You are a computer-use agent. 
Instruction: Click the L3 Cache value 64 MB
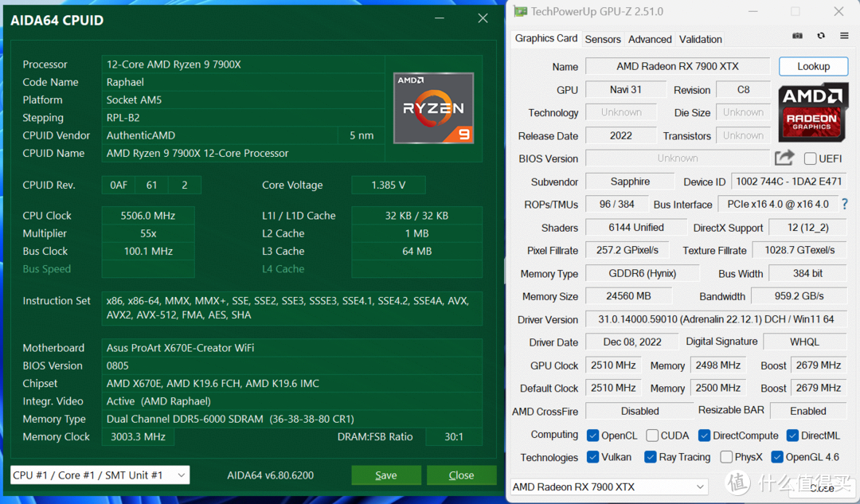416,251
